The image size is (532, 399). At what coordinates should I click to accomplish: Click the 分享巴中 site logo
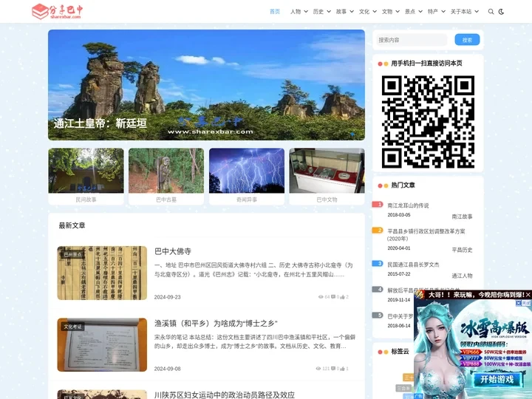tap(58, 12)
